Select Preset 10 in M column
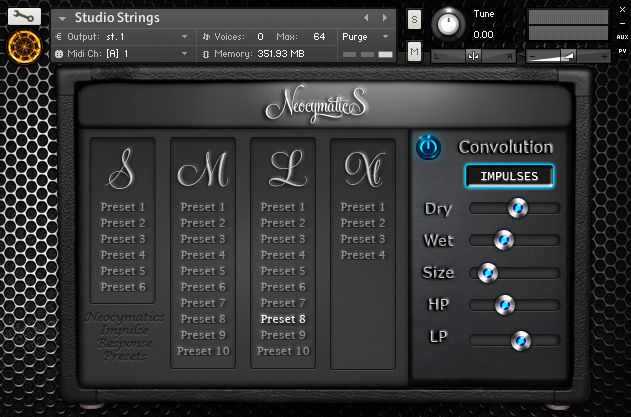Viewport: 631px width, 417px height. (203, 351)
